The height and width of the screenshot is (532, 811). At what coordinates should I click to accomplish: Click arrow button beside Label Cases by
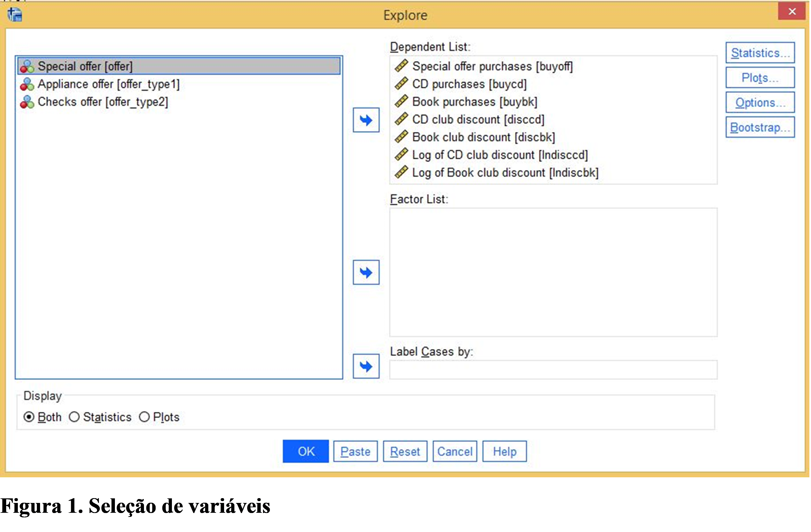pyautogui.click(x=366, y=366)
